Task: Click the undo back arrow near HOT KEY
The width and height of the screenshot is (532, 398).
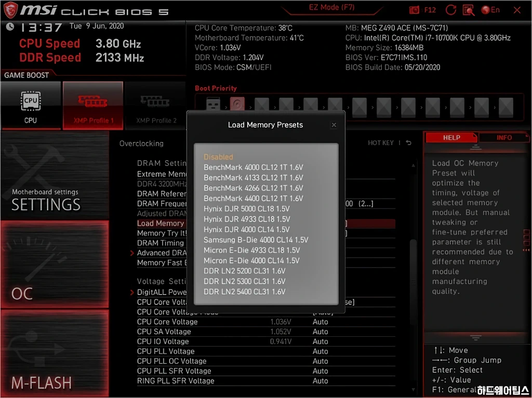Action: (409, 143)
